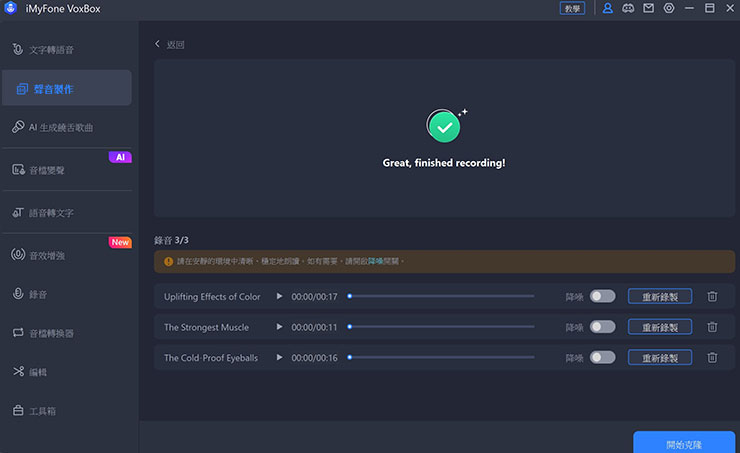Open the Discord icon in title bar

[x=628, y=8]
